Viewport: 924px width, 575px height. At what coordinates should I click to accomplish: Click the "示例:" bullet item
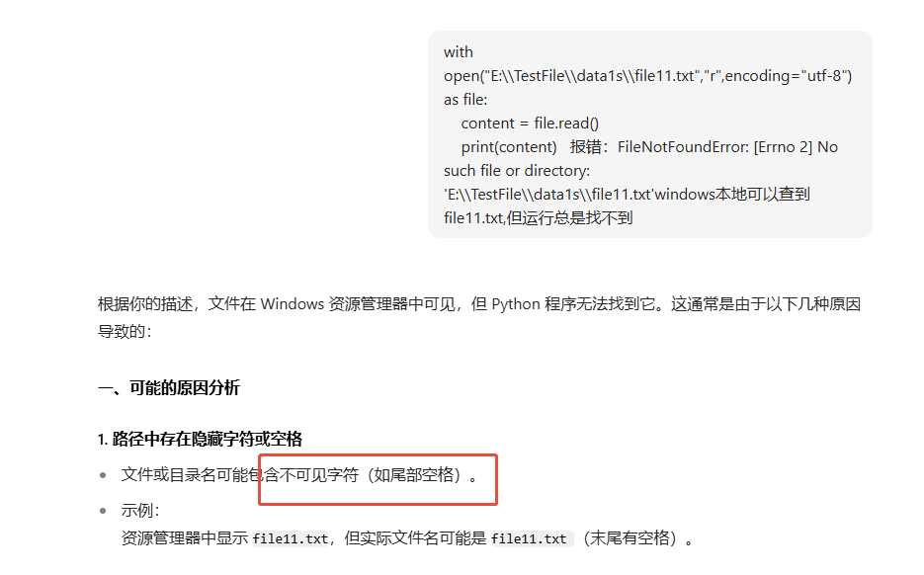tap(140, 510)
